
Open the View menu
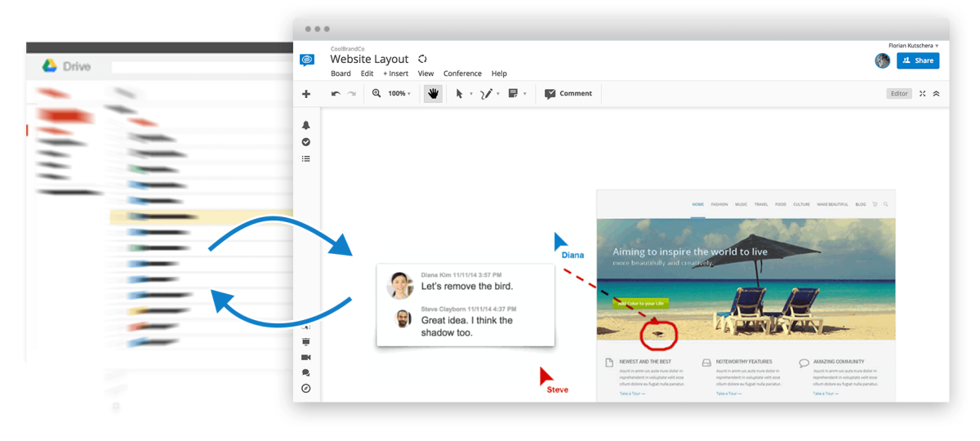(x=425, y=73)
